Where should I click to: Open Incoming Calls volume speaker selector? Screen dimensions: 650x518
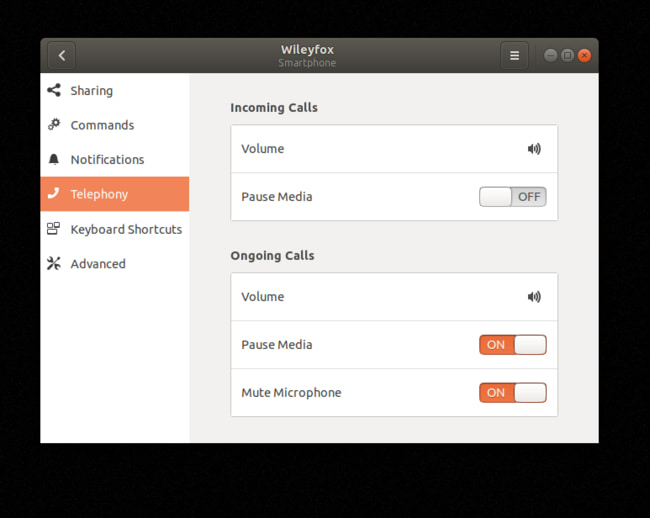pyautogui.click(x=534, y=149)
